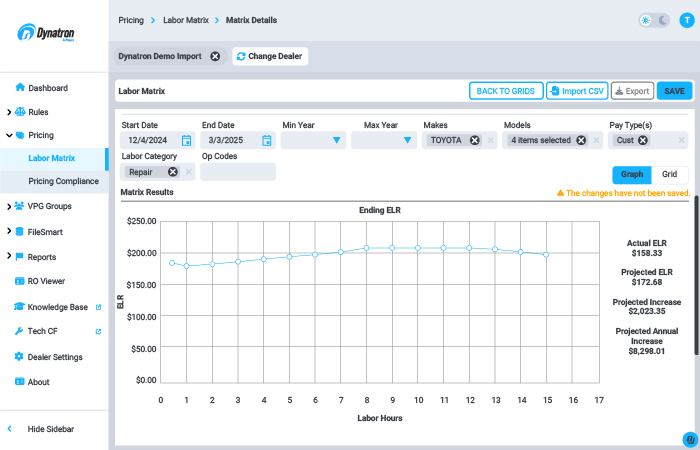Click the Dealer Settings gear icon

point(19,356)
